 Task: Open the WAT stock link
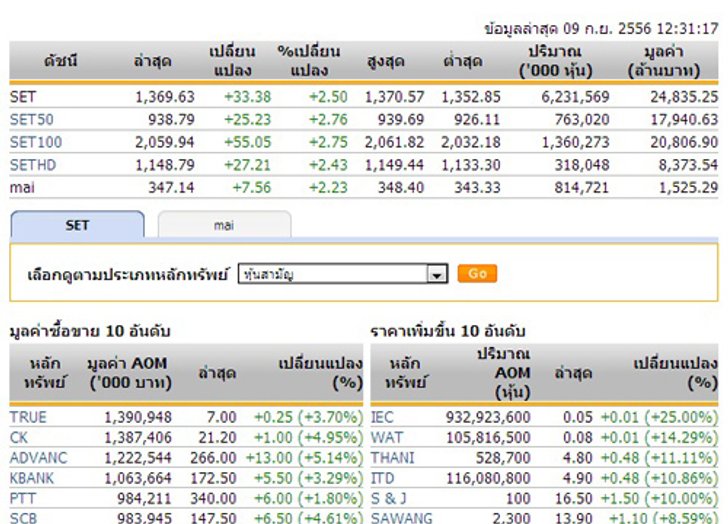[x=386, y=438]
